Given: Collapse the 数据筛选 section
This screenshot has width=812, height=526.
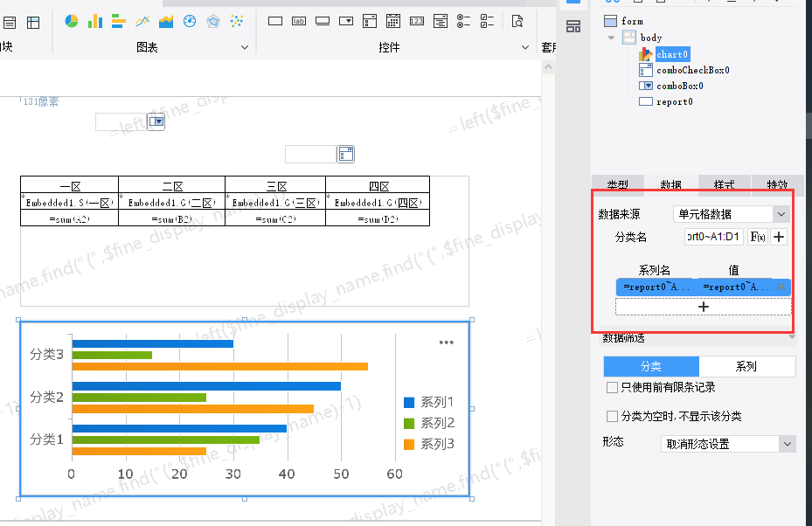Looking at the screenshot, I should pos(792,337).
